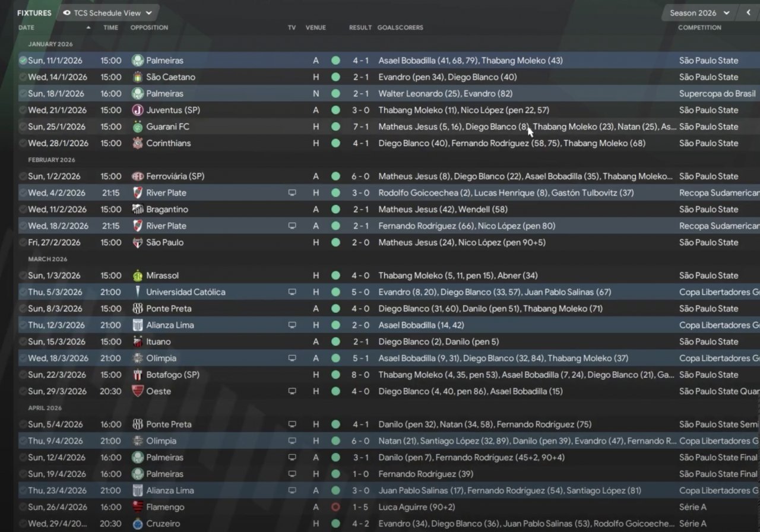Click the Flamengo club badge
The height and width of the screenshot is (532, 760).
point(137,508)
